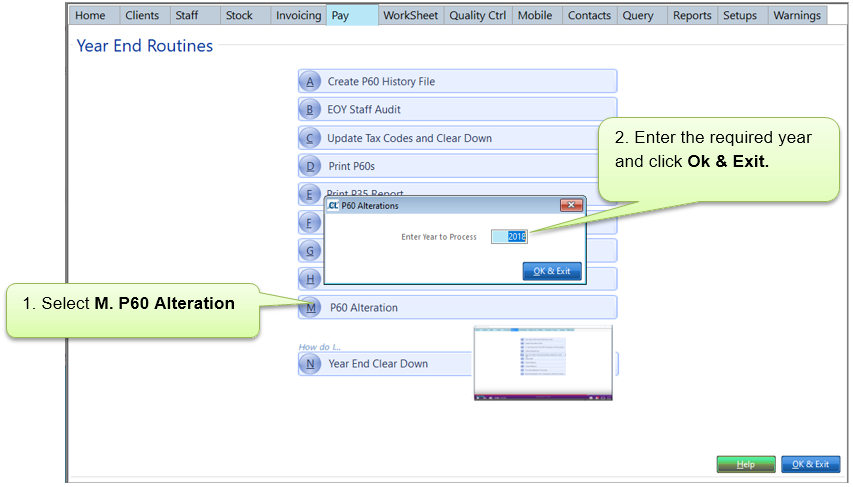Image resolution: width=853 pixels, height=487 pixels.
Task: Click the circular H icon in the routines list
Action: tap(310, 279)
